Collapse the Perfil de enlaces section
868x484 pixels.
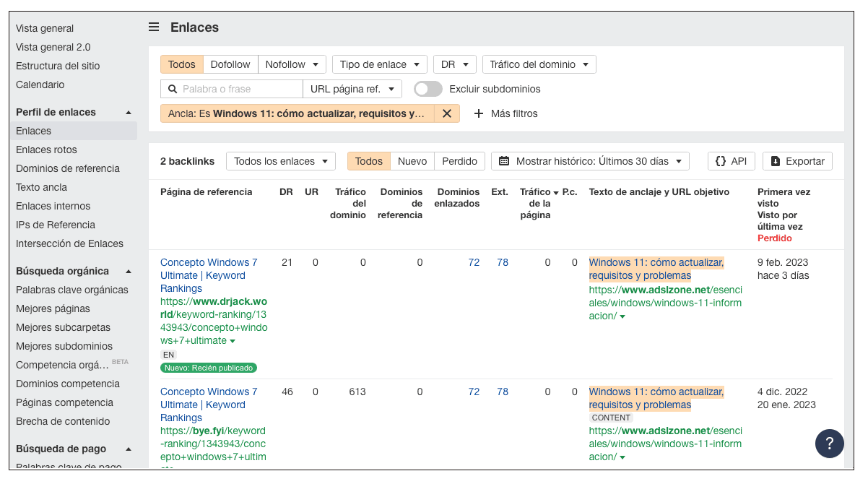pyautogui.click(x=129, y=113)
